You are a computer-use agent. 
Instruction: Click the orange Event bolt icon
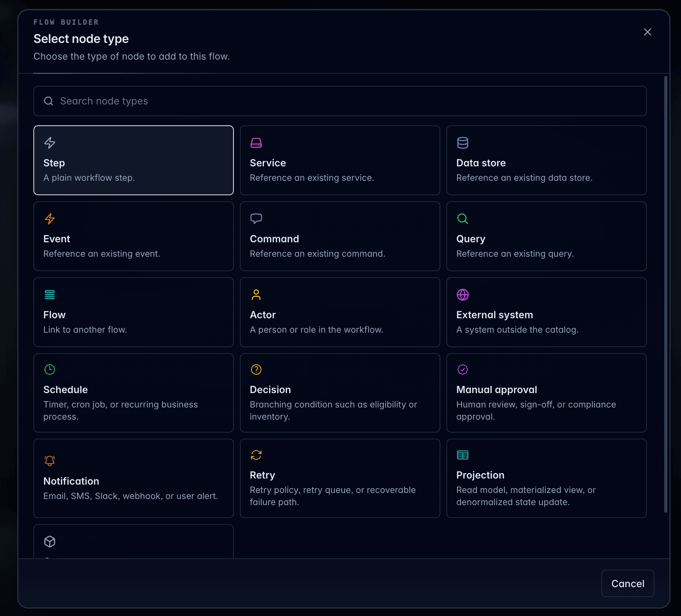click(50, 219)
